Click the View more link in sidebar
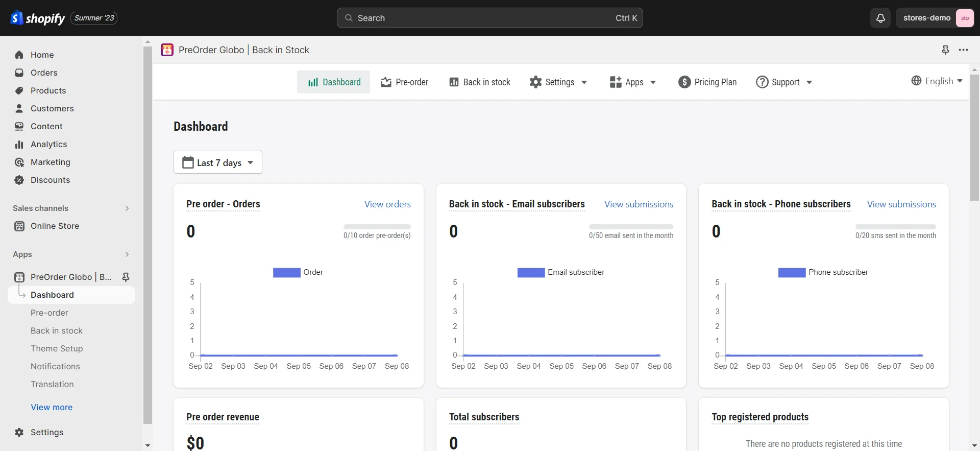The height and width of the screenshot is (451, 980). [x=52, y=407]
